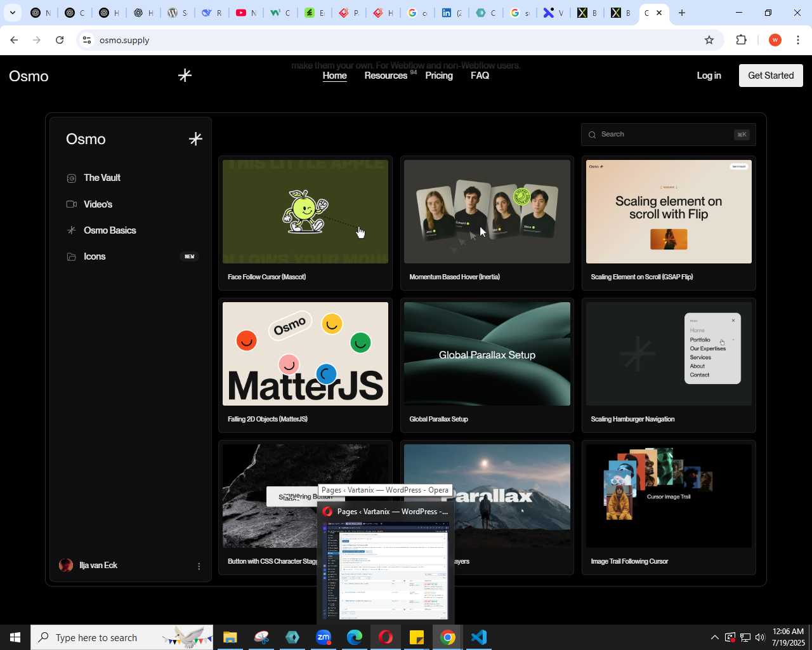Click the ⌘K shortcut badge in search

(742, 135)
